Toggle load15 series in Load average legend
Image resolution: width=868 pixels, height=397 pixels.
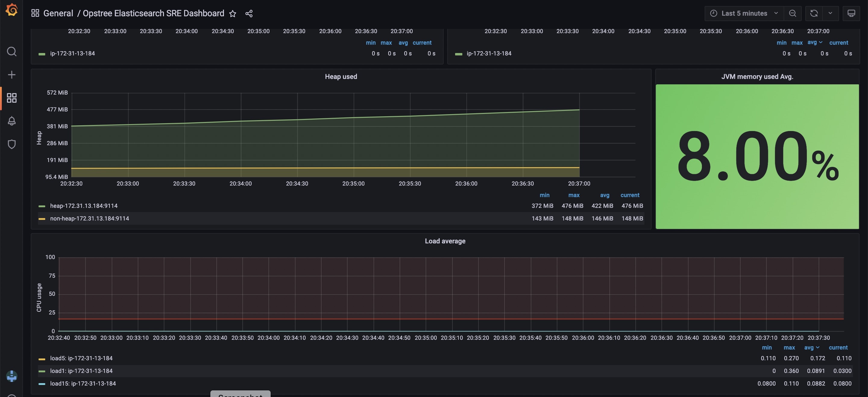[x=83, y=383]
